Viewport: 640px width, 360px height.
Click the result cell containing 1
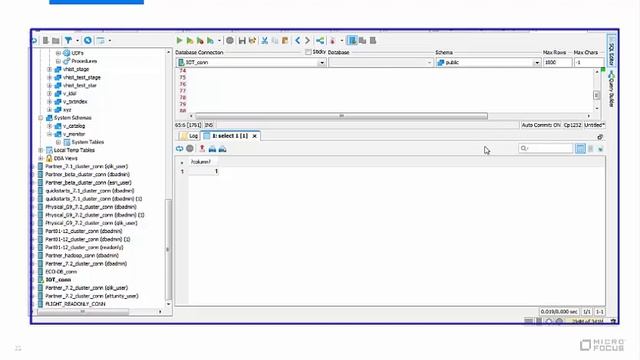[204, 171]
